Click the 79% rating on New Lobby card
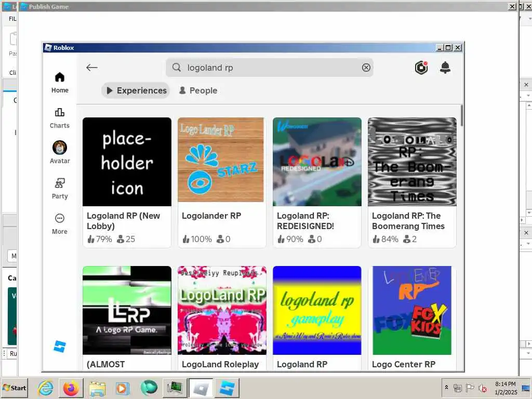Viewport: 532px width, 399px height. pos(99,239)
